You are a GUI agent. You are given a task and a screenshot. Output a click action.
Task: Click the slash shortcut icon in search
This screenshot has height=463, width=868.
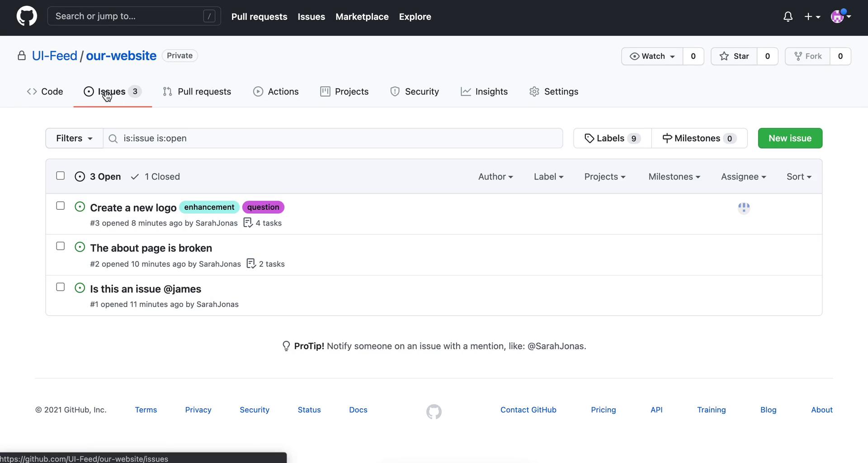209,16
